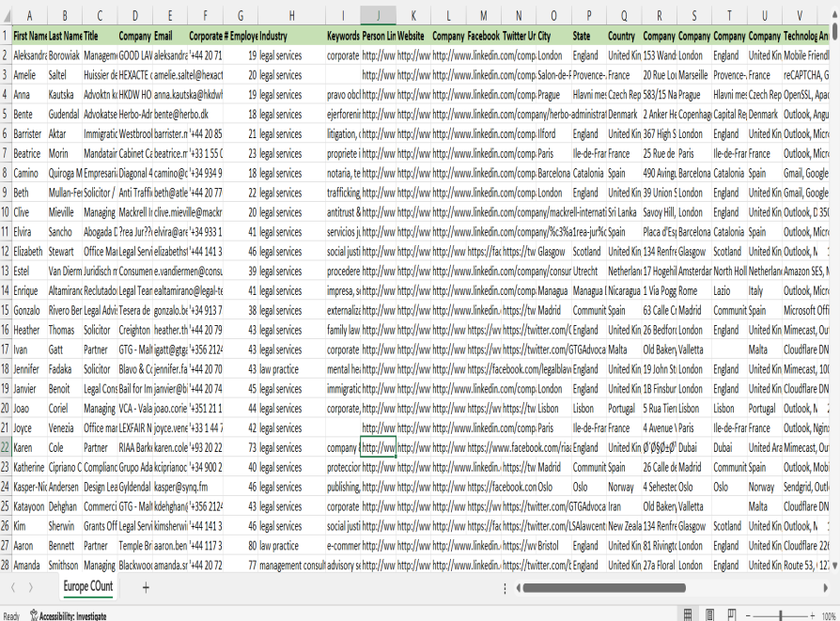Click the horizontal scrollbar thumb
Screen dimensions: 840x621
click(x=604, y=588)
